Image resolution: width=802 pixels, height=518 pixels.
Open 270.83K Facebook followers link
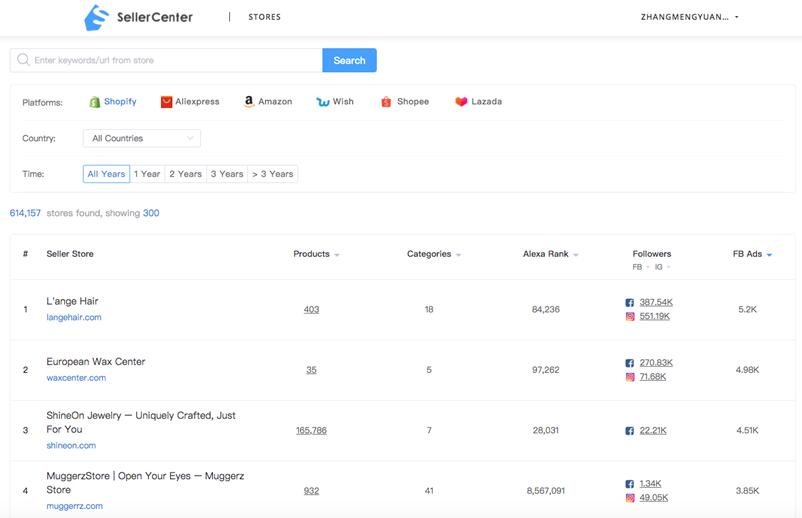coord(656,363)
